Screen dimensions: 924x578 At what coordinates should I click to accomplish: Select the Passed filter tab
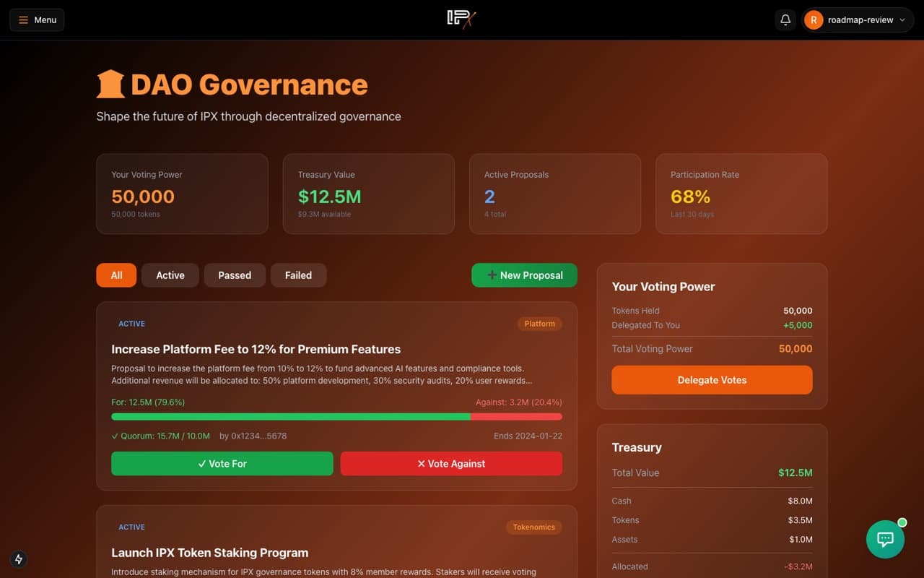click(x=235, y=275)
